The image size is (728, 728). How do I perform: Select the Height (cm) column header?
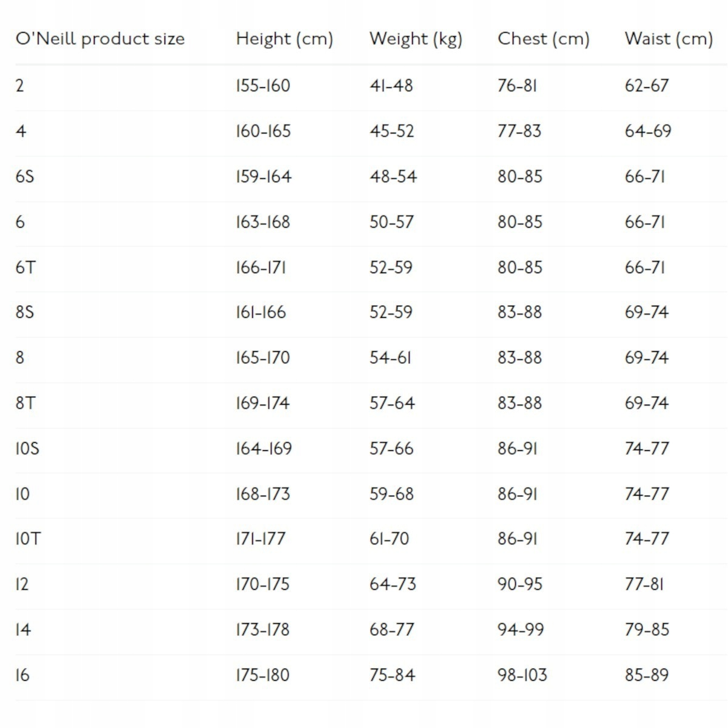tap(285, 39)
